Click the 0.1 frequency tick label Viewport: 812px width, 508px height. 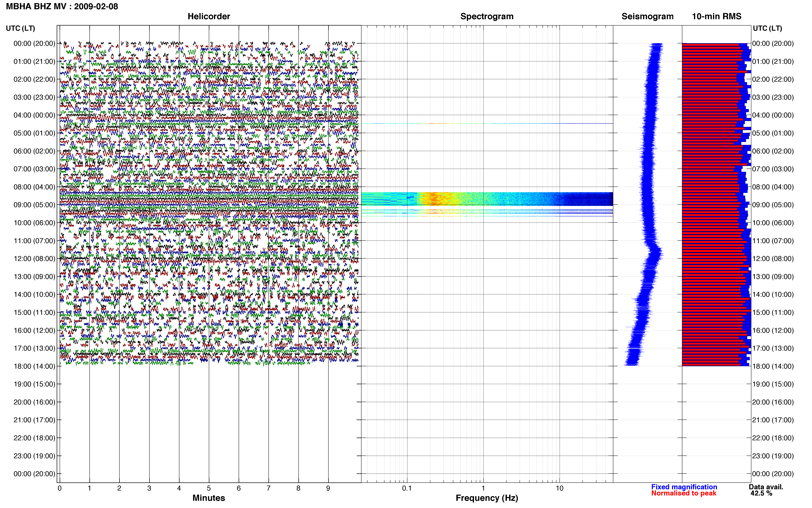407,488
